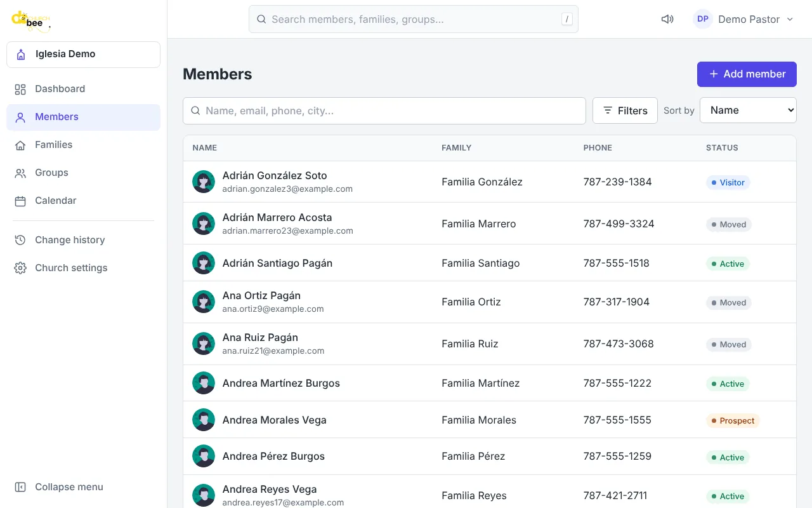The image size is (812, 508).
Task: Click Moved badge for Adrián Marrero Acosta
Action: pyautogui.click(x=728, y=224)
